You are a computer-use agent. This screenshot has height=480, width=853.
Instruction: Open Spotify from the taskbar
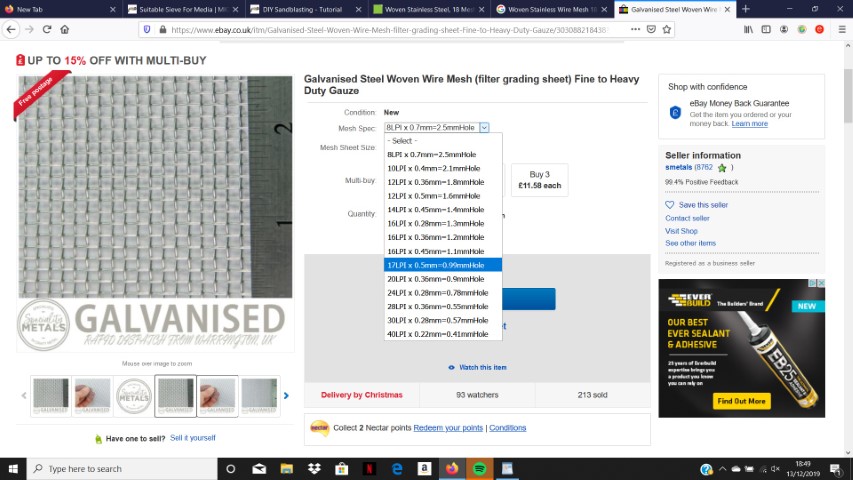(x=478, y=469)
